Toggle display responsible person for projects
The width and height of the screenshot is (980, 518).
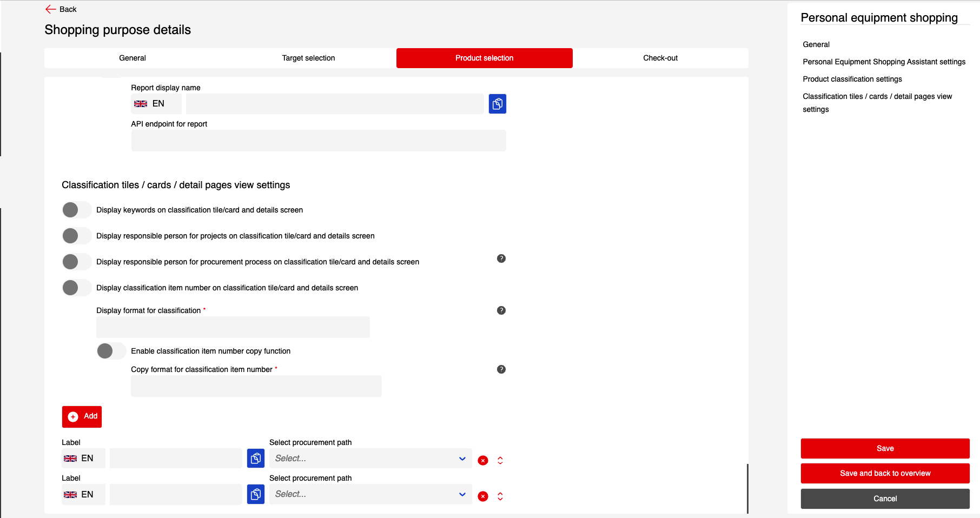76,236
